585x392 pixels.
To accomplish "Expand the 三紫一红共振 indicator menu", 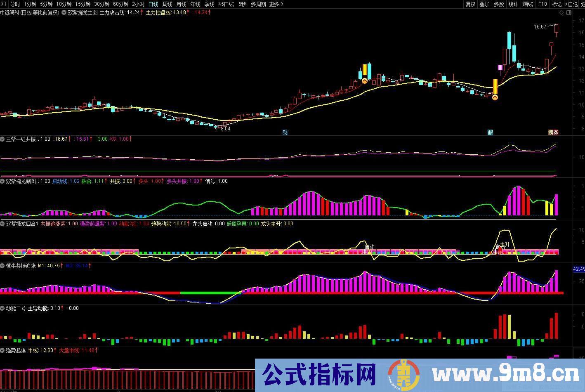I will click(2, 139).
